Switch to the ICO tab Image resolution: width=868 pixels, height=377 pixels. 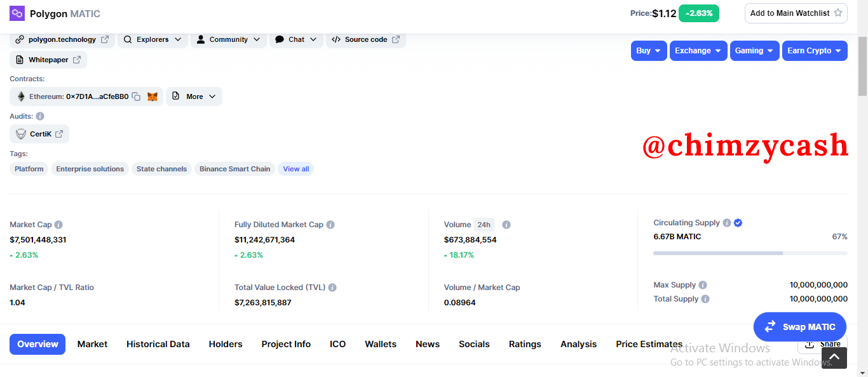coord(337,344)
